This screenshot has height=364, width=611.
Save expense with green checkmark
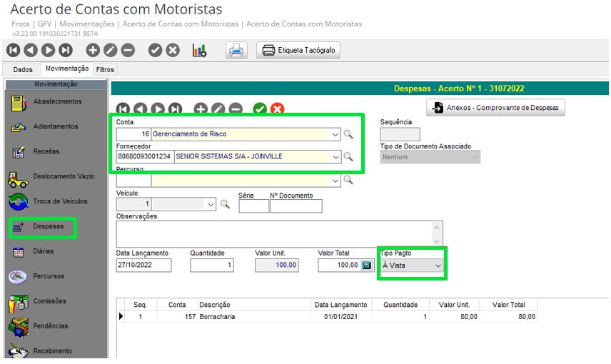pos(260,108)
